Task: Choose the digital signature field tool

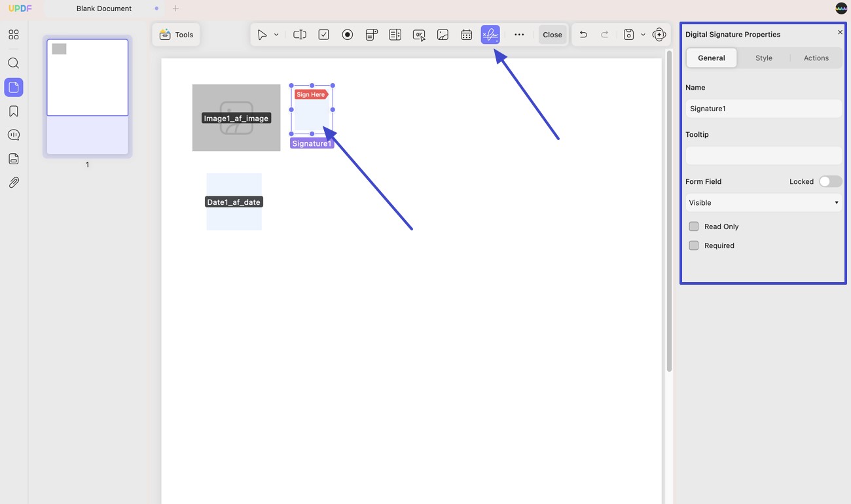Action: (x=490, y=35)
